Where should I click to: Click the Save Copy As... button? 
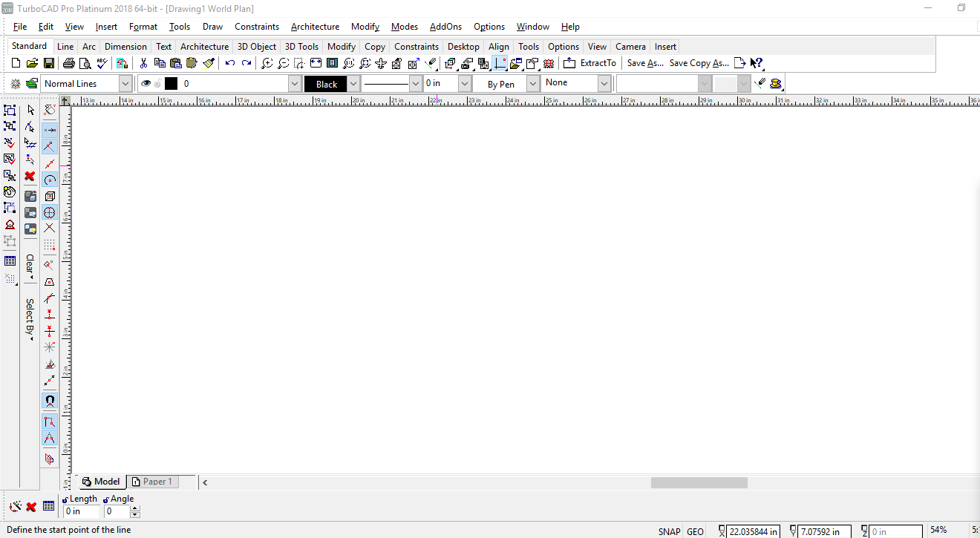(x=699, y=63)
